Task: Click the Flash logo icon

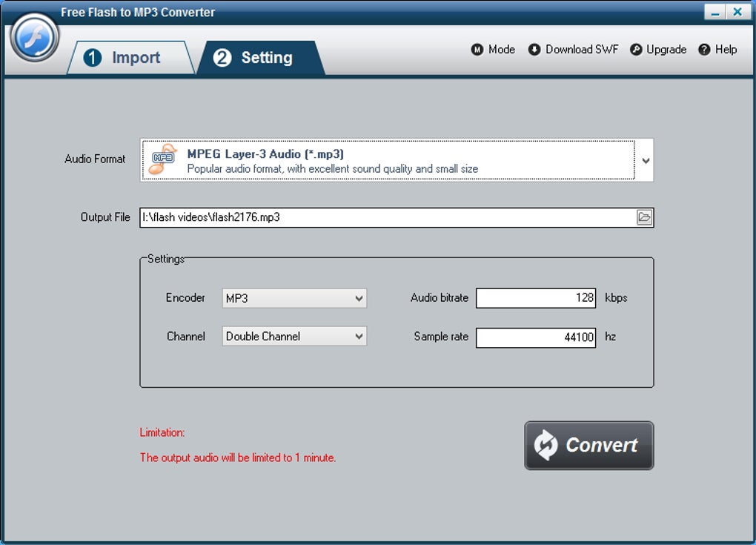Action: click(x=34, y=38)
